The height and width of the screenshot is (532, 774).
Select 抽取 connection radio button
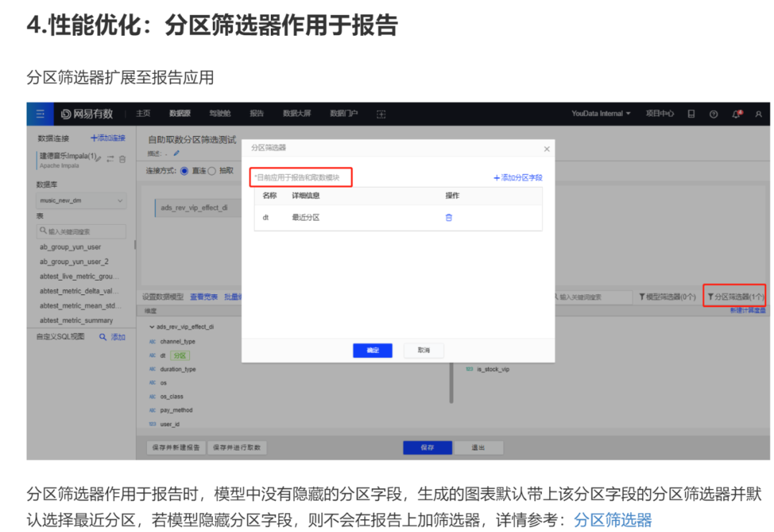click(211, 171)
